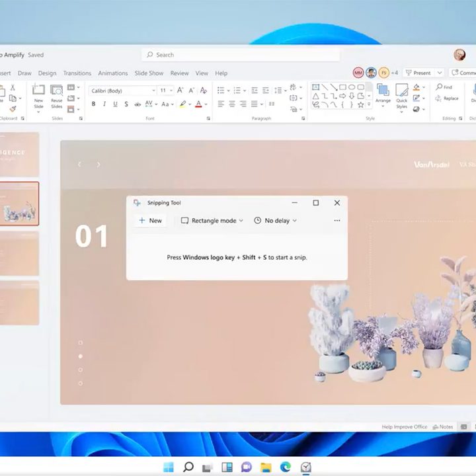
Task: Center text in Paragraph group
Action: click(232, 104)
